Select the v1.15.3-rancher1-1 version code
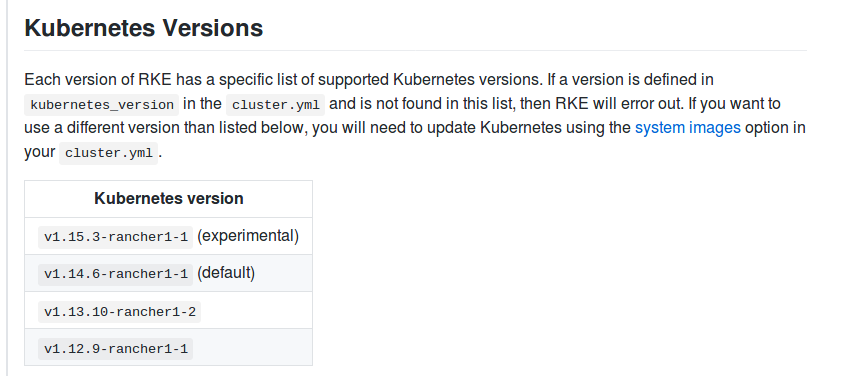The width and height of the screenshot is (857, 376). tap(116, 237)
